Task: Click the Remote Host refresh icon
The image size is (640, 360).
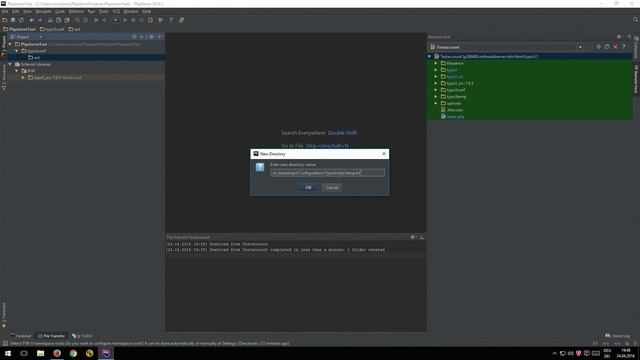Action: tap(607, 47)
